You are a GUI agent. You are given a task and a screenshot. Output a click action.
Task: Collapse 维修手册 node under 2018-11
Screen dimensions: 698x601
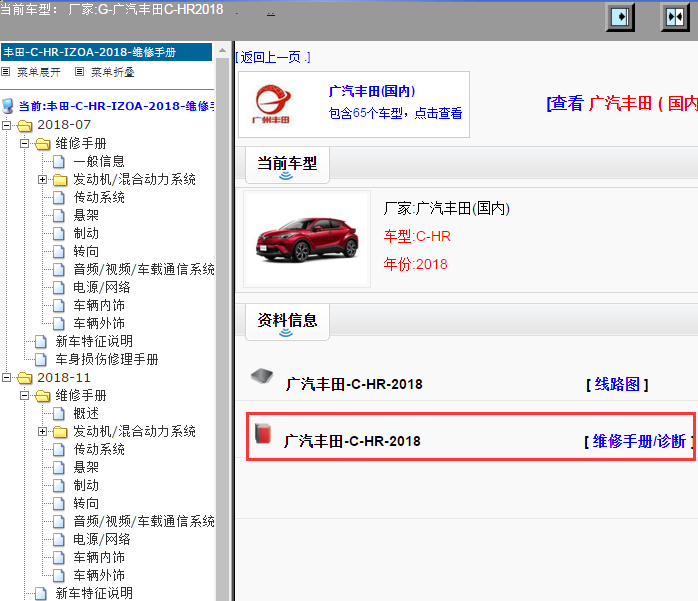[24, 395]
